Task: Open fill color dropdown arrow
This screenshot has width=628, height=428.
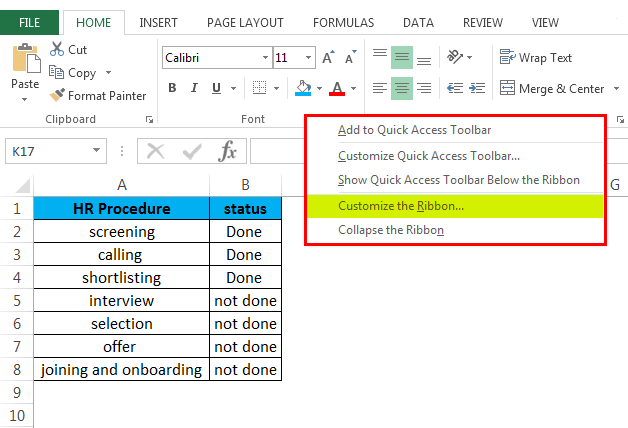Action: 319,88
